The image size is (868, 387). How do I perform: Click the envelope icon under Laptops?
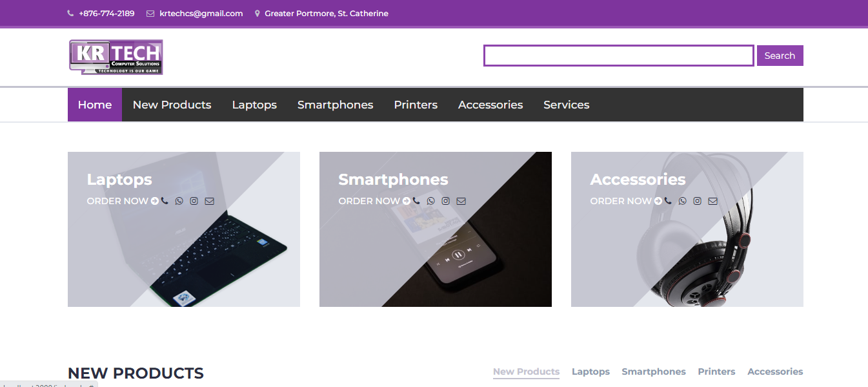(209, 201)
